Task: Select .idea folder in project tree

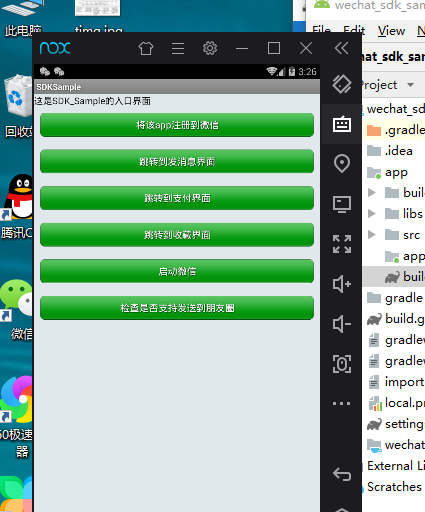Action: pyautogui.click(x=390, y=151)
